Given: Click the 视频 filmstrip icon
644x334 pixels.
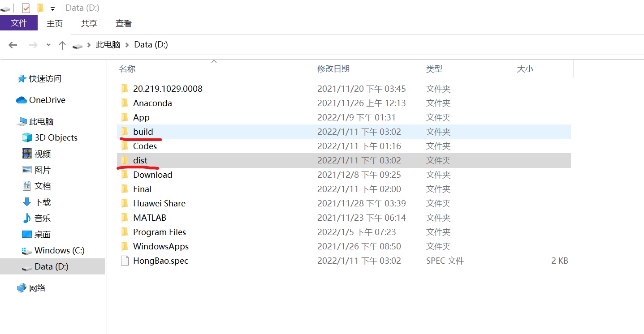Looking at the screenshot, I should coord(27,154).
